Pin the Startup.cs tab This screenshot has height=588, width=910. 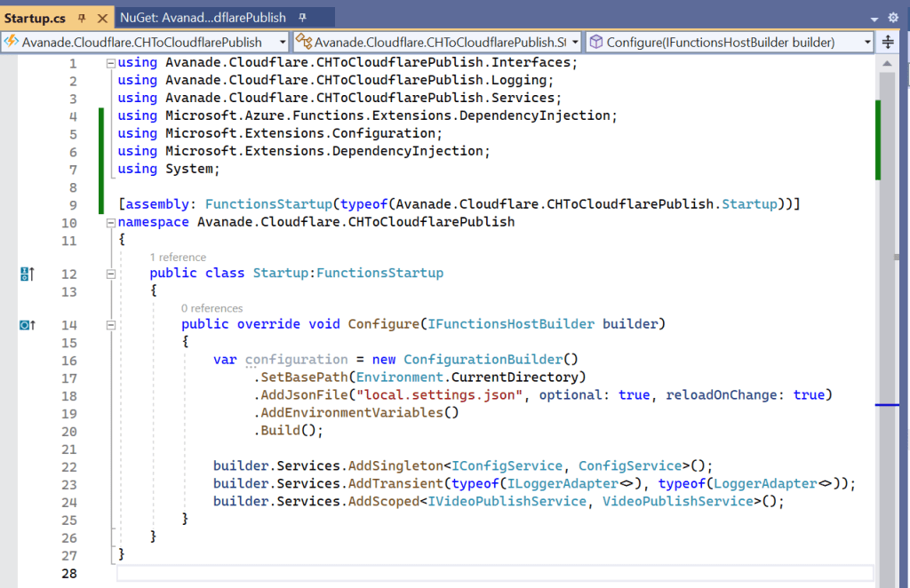pyautogui.click(x=82, y=18)
